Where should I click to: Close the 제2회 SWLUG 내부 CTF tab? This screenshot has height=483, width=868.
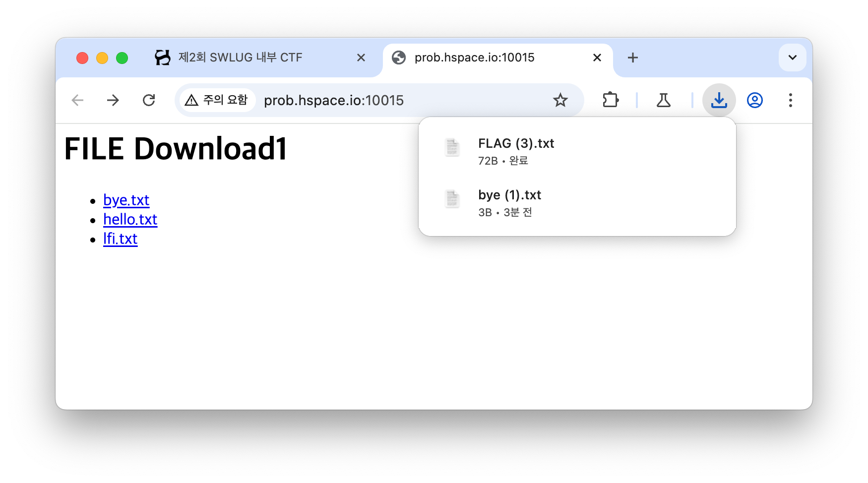point(361,58)
